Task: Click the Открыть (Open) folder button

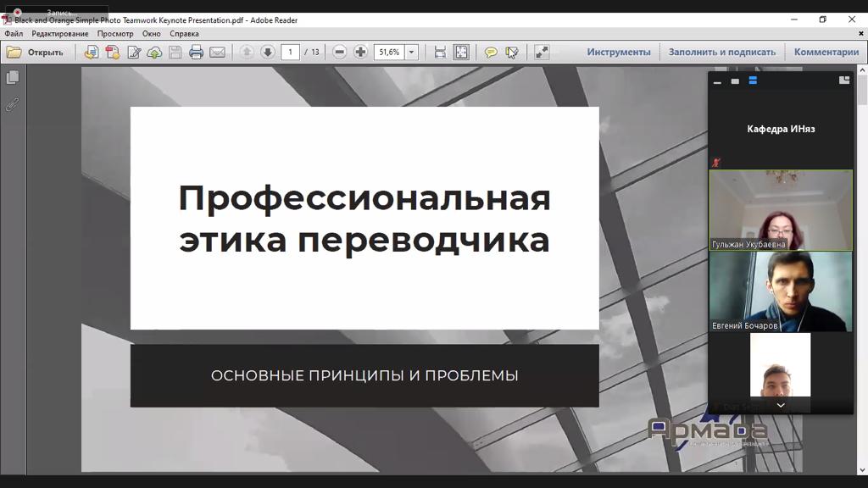Action: coord(36,52)
